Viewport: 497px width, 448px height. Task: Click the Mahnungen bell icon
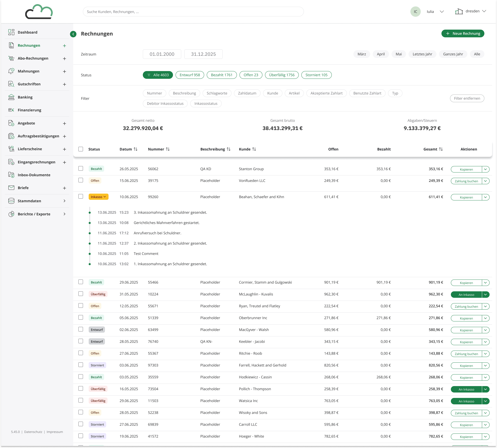click(x=11, y=71)
